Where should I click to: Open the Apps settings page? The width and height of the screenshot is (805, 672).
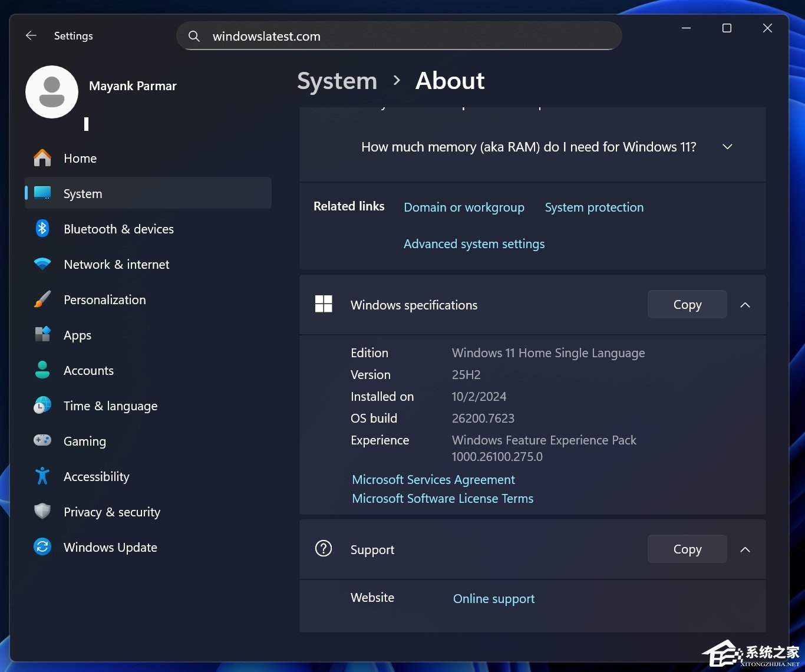point(148,335)
